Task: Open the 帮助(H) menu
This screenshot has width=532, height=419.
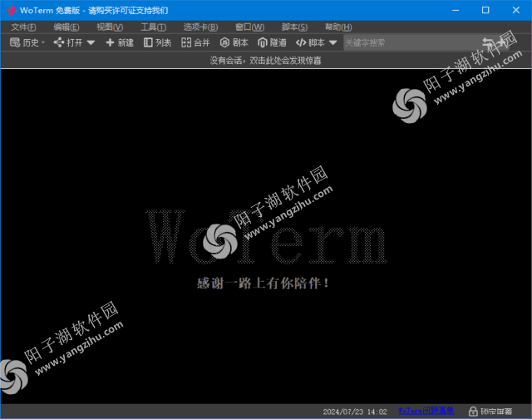Action: (x=338, y=27)
